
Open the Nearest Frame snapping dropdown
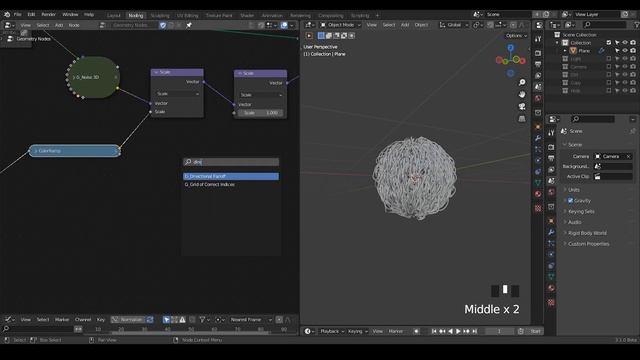tap(251, 320)
